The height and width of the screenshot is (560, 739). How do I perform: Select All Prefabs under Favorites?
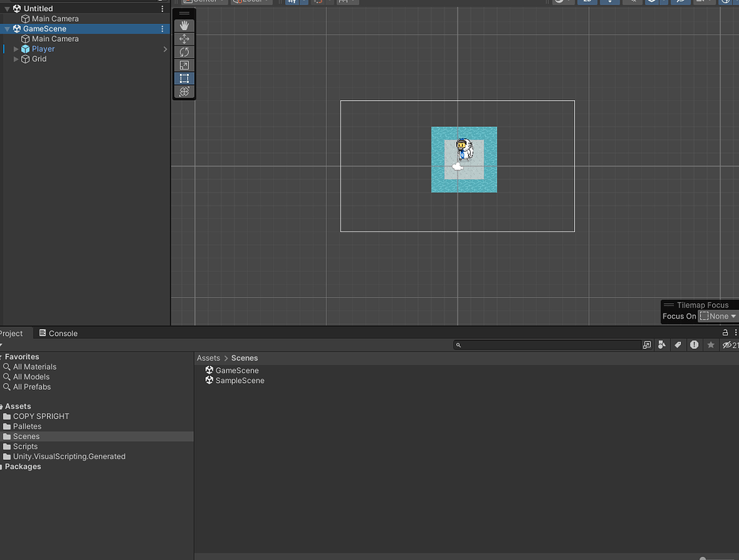click(31, 387)
